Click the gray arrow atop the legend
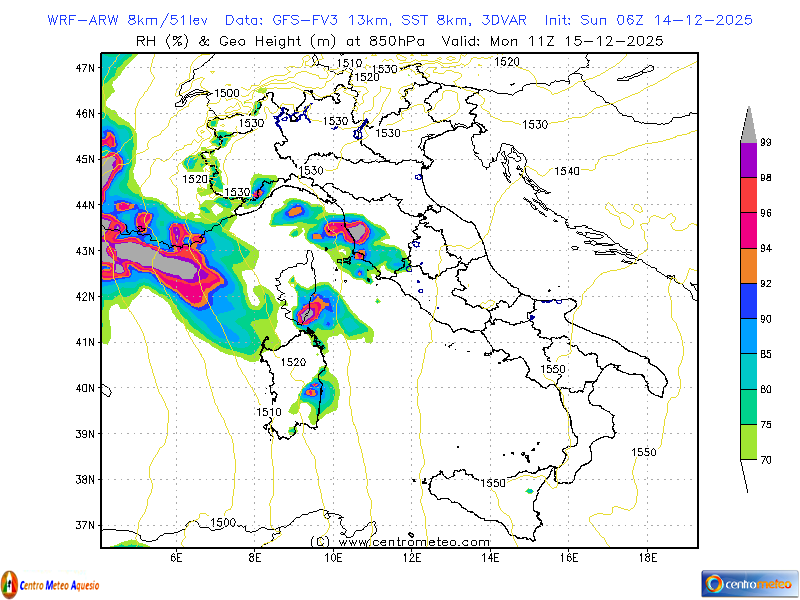Screen dimensions: 800x600 pyautogui.click(x=747, y=125)
